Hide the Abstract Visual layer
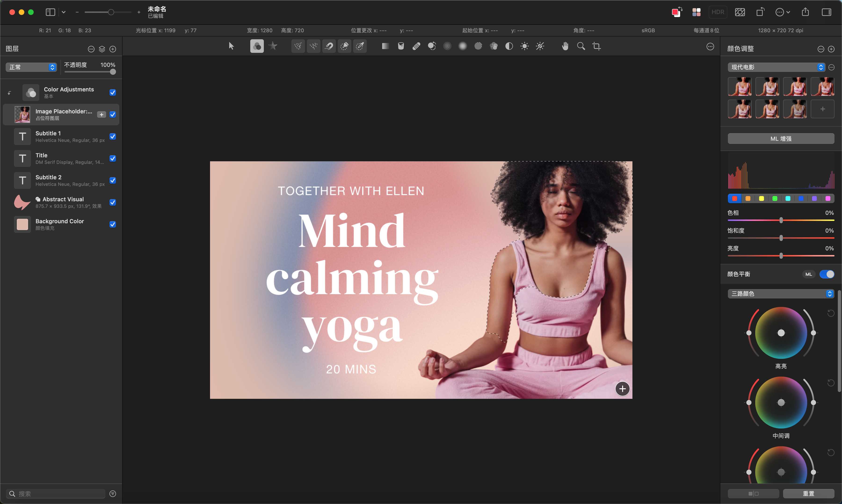 113,202
